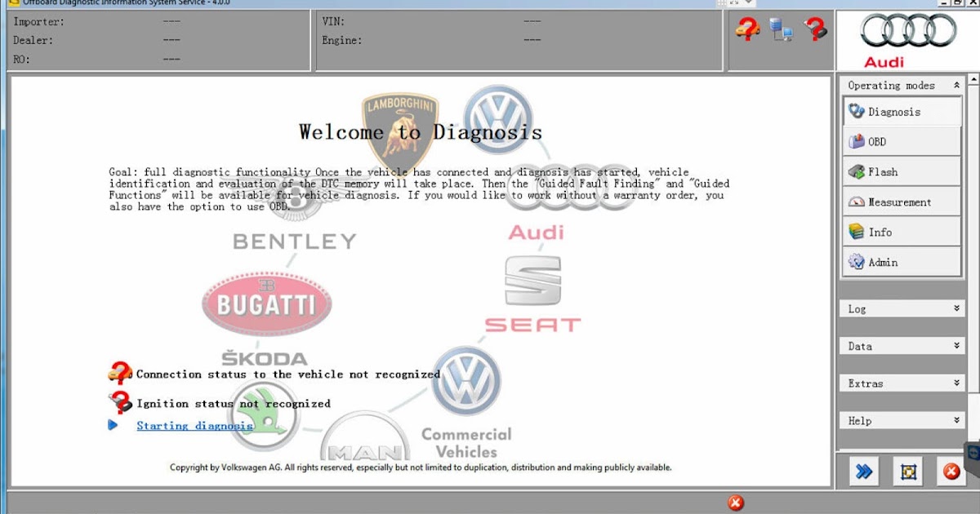The width and height of the screenshot is (980, 514).
Task: Click the Starting diagnosis link
Action: coord(194,426)
